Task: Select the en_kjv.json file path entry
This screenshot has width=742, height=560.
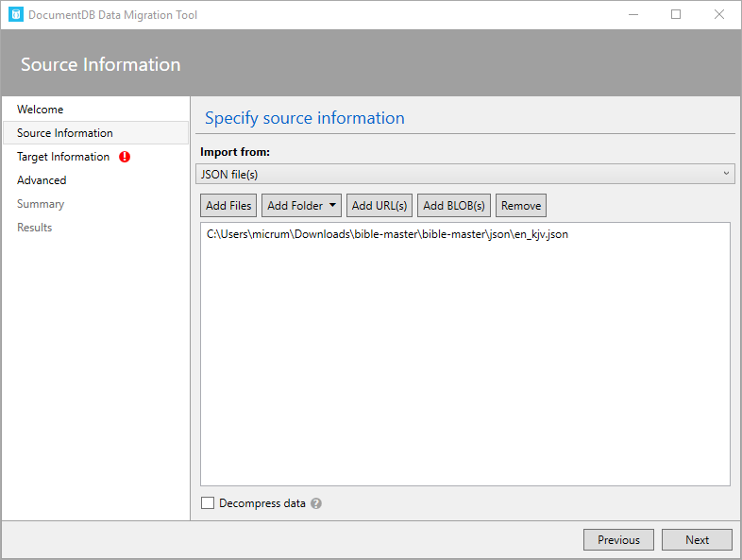Action: 387,234
